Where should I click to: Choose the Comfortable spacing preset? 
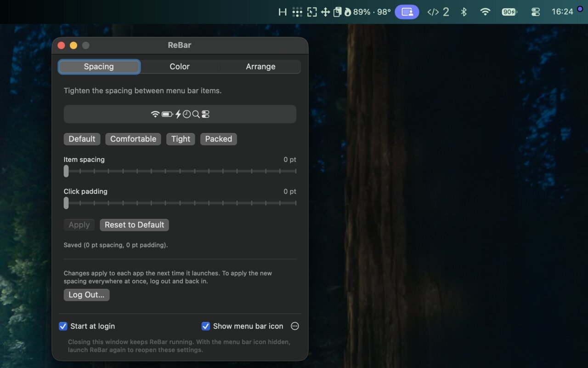(x=133, y=139)
